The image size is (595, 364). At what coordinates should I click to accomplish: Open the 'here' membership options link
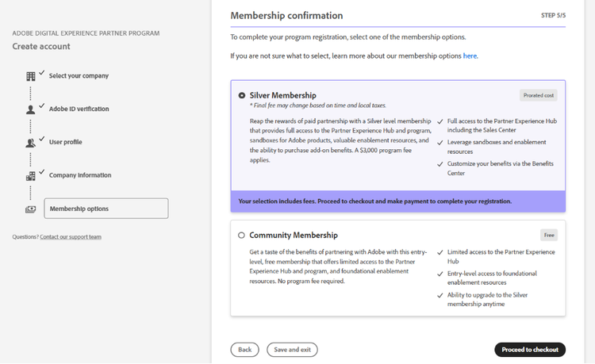pyautogui.click(x=470, y=56)
